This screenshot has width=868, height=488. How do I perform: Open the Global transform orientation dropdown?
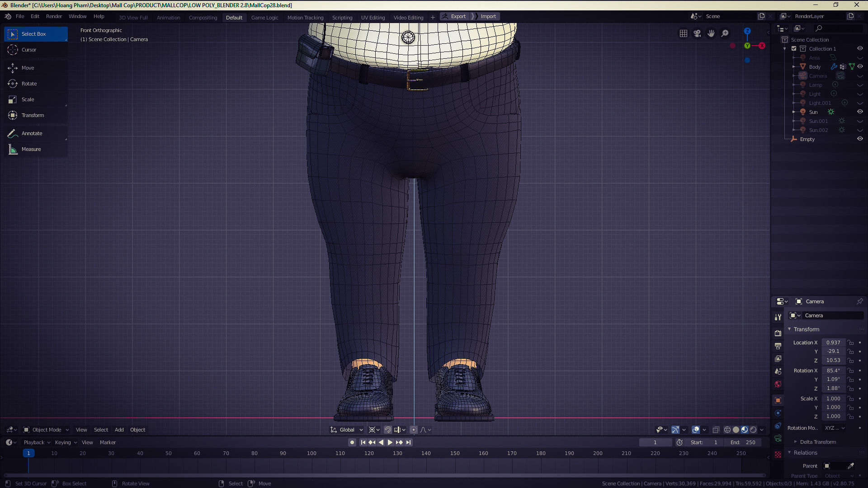click(347, 430)
